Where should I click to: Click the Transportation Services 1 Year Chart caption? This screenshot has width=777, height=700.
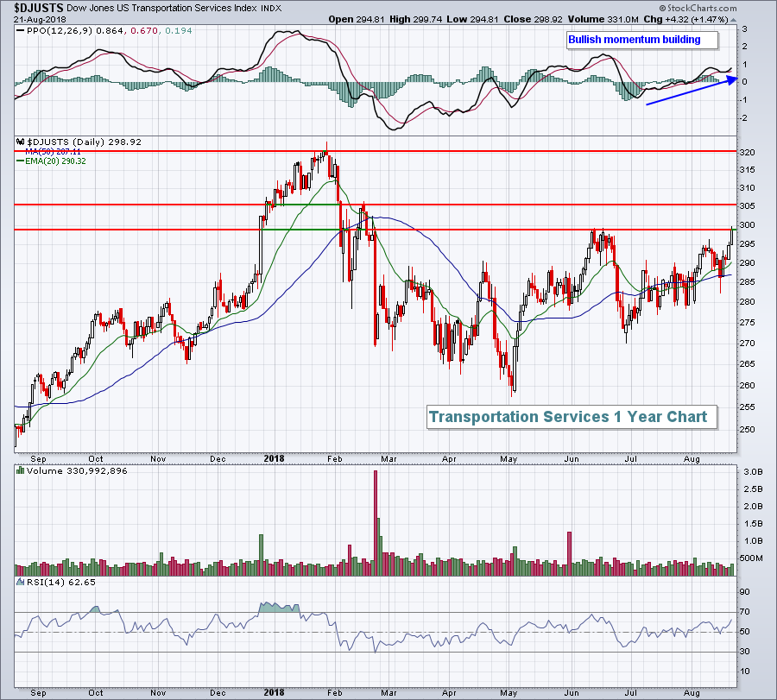(572, 417)
